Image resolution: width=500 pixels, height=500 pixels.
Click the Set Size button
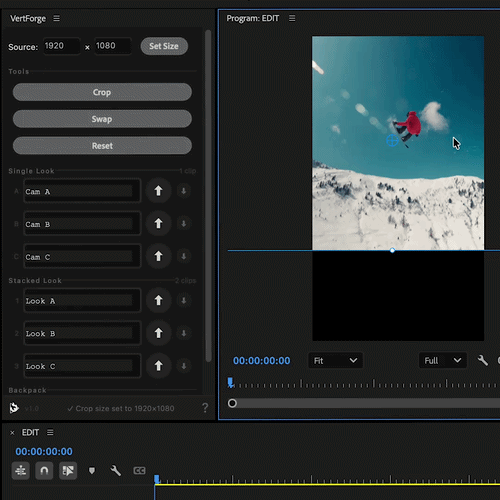(x=164, y=46)
